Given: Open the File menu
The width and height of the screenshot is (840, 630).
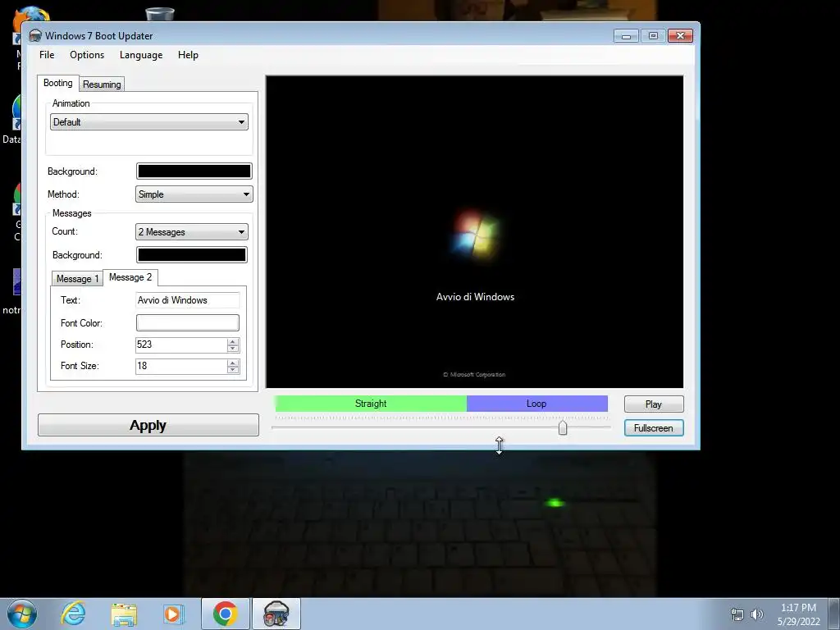Looking at the screenshot, I should click(x=47, y=55).
